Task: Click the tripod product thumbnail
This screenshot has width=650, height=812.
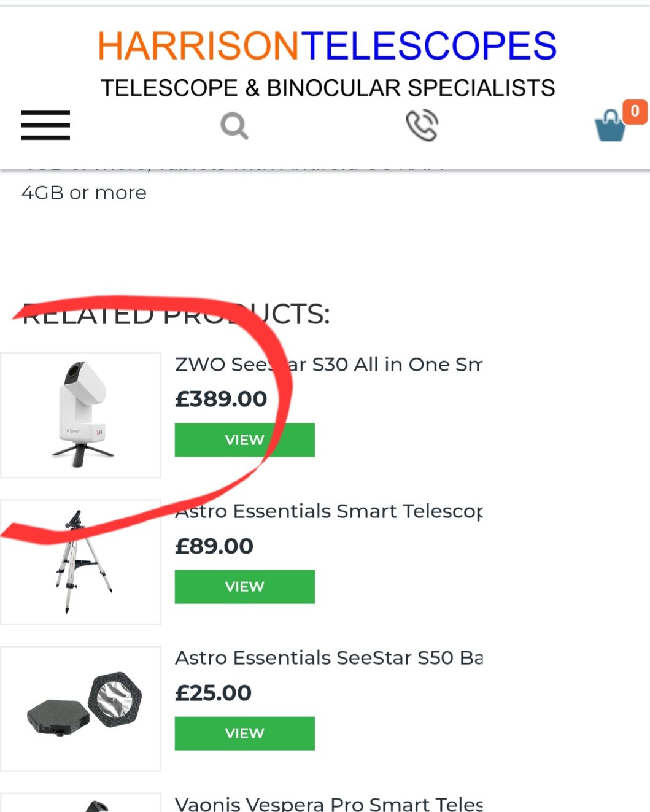Action: (x=80, y=562)
